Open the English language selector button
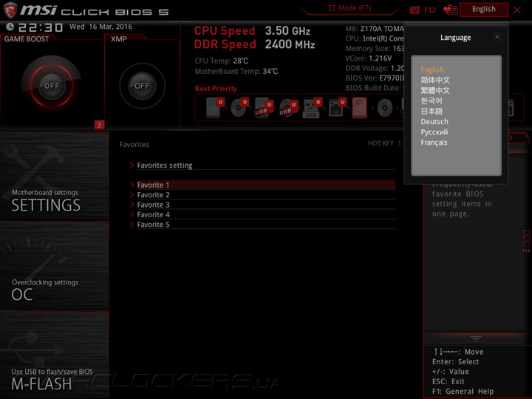 coord(484,10)
